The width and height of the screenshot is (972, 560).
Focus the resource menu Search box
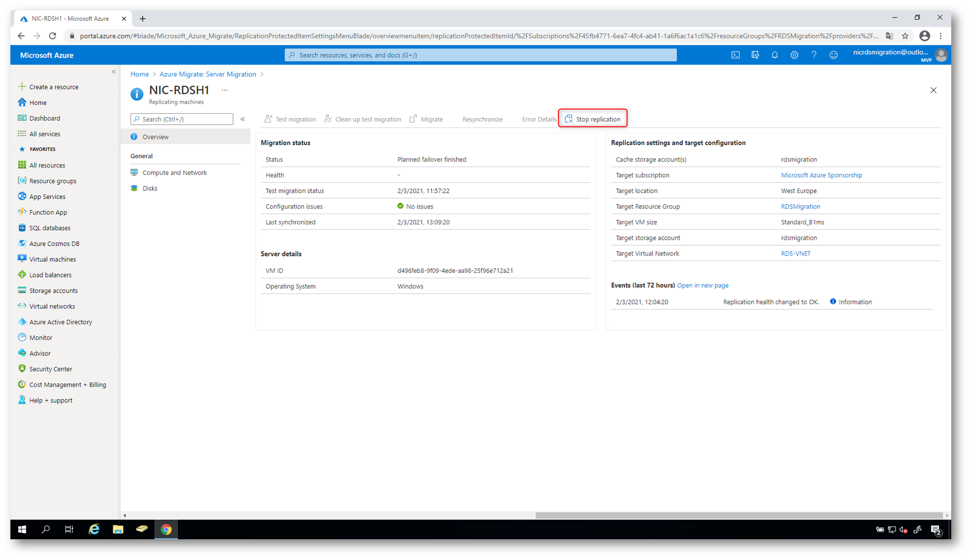(182, 119)
